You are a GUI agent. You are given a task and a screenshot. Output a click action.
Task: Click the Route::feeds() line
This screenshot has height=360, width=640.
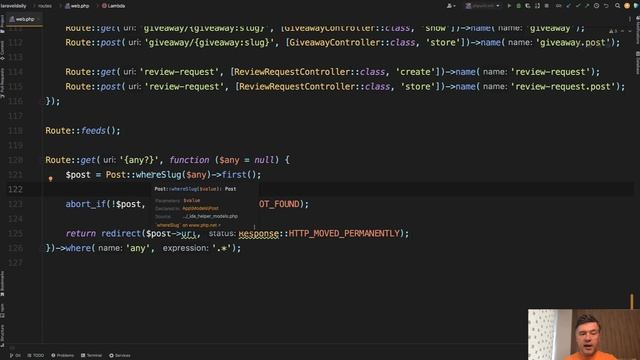point(83,131)
